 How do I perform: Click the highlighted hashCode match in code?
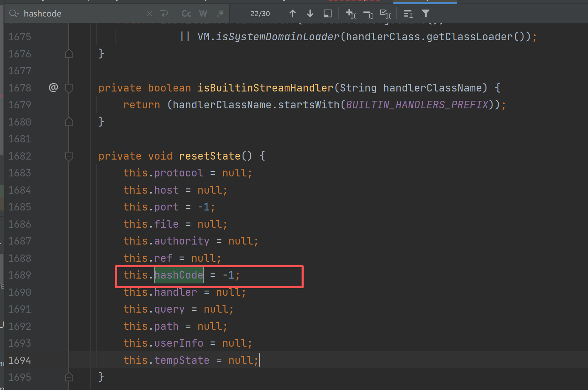coord(178,275)
